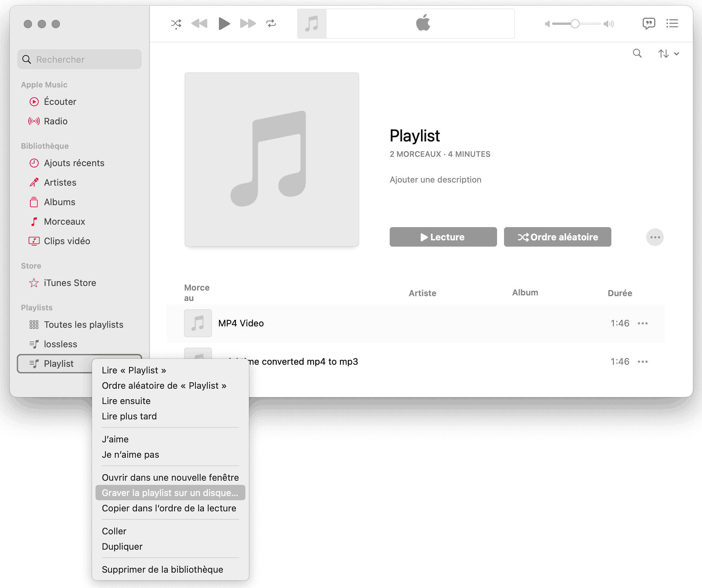Choose Lire ensuite in the menu

170,401
